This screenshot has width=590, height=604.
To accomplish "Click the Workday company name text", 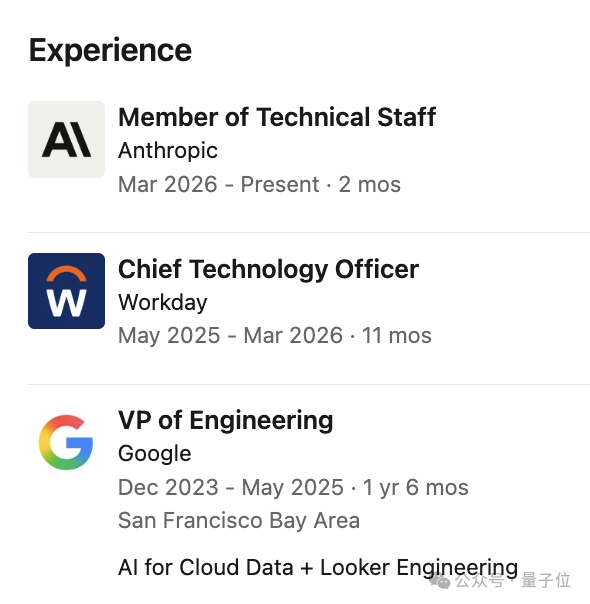I will (163, 302).
